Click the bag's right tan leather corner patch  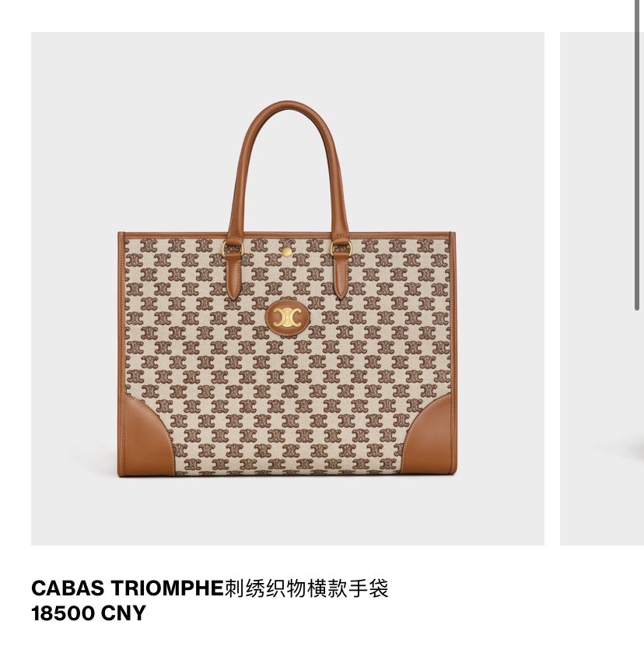pyautogui.click(x=429, y=437)
